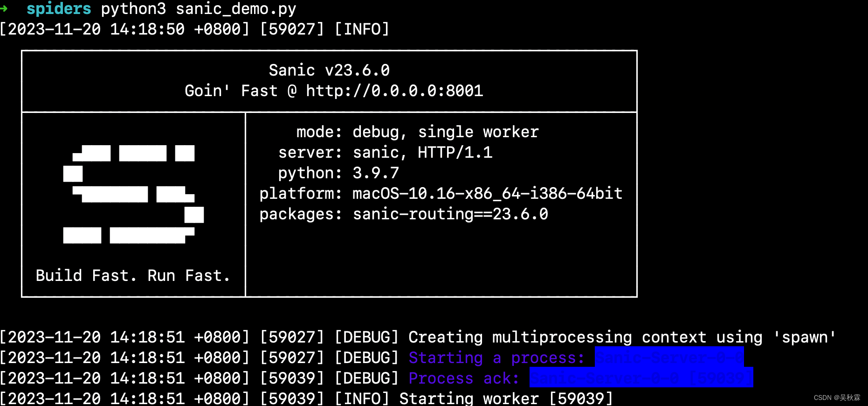
Task: Click the 14:18:50 [INFO] log line
Action: click(x=194, y=29)
